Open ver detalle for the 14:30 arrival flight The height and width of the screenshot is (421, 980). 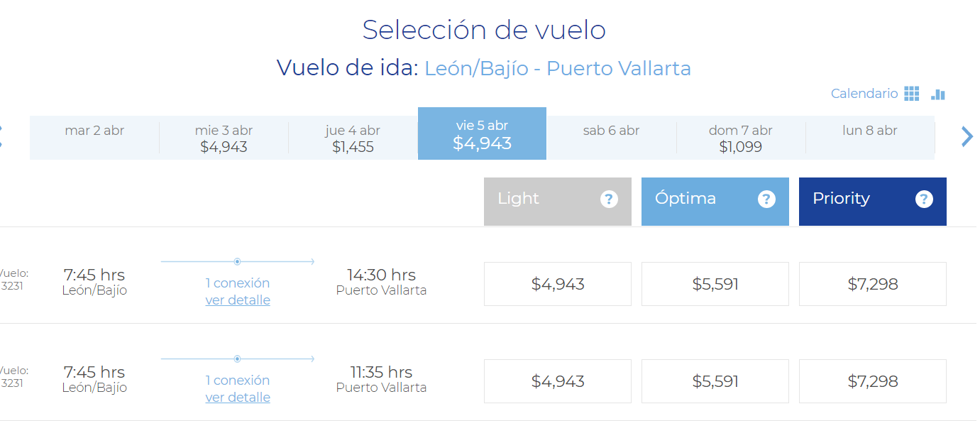(237, 300)
